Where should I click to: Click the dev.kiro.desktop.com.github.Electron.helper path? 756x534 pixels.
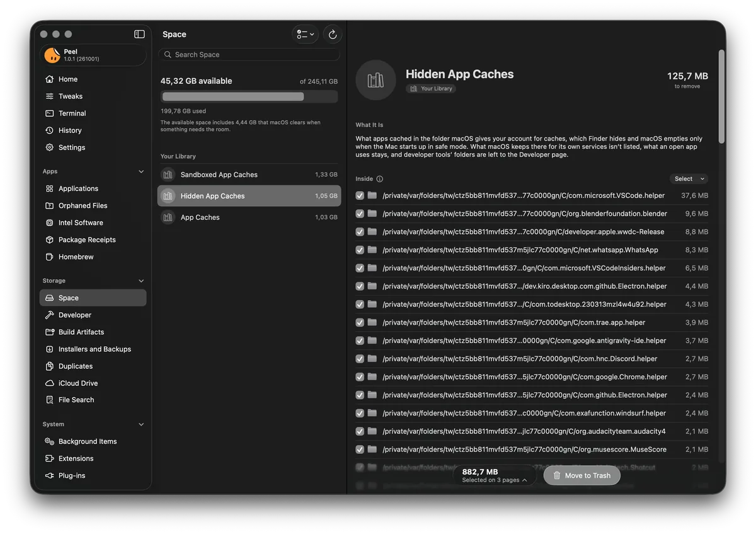coord(524,286)
